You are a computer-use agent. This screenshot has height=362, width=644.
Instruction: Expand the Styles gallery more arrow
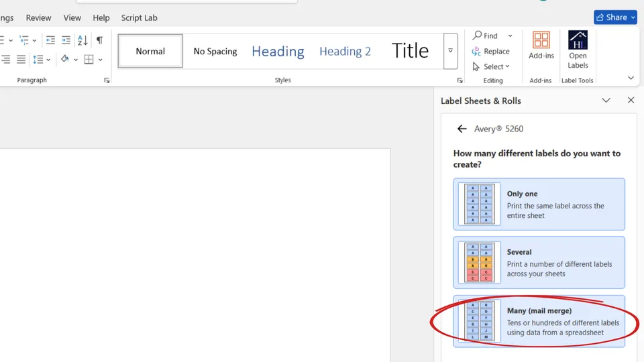coord(451,51)
